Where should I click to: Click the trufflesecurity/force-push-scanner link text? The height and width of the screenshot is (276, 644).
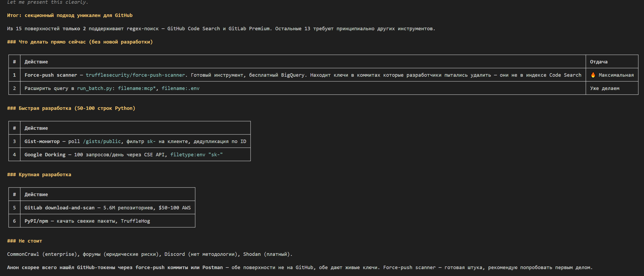135,75
